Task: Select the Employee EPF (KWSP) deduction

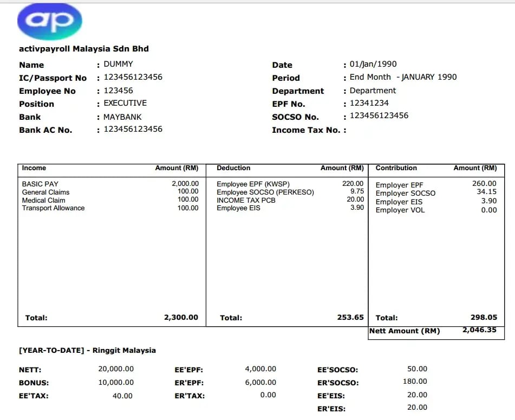Action: click(253, 184)
